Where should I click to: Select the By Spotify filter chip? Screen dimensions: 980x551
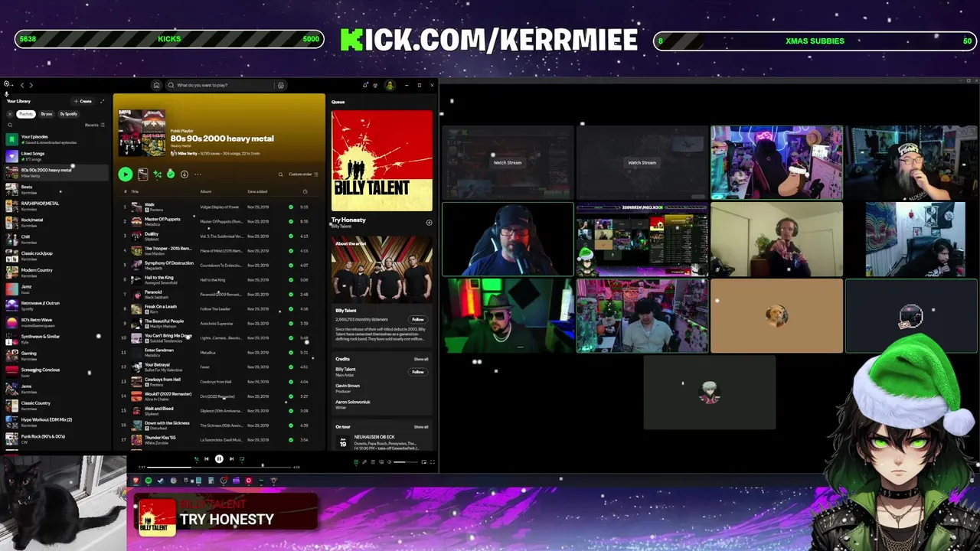[68, 114]
